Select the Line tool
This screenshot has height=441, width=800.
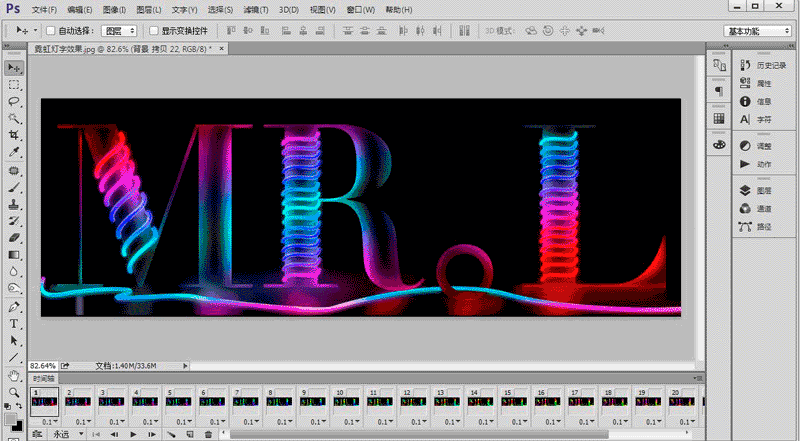[x=14, y=357]
